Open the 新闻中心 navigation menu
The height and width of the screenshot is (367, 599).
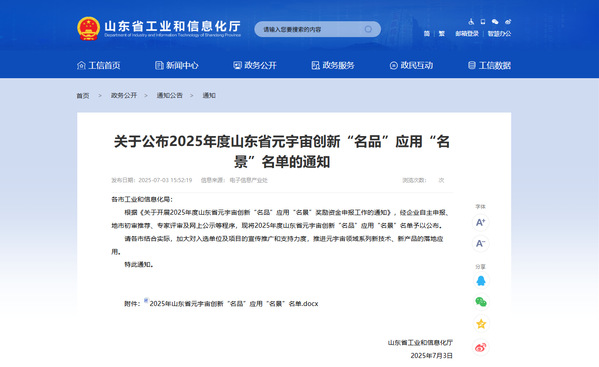(x=176, y=65)
